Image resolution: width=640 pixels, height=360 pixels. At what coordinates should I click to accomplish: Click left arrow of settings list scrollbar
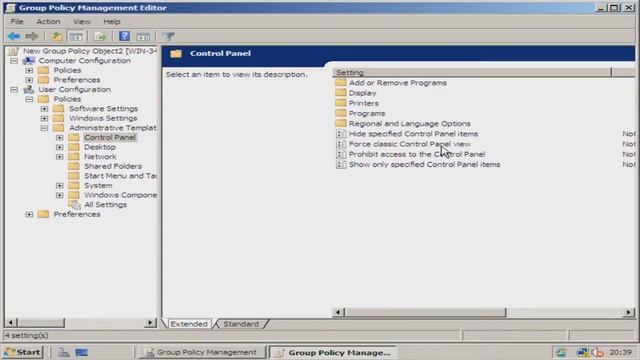[338, 313]
